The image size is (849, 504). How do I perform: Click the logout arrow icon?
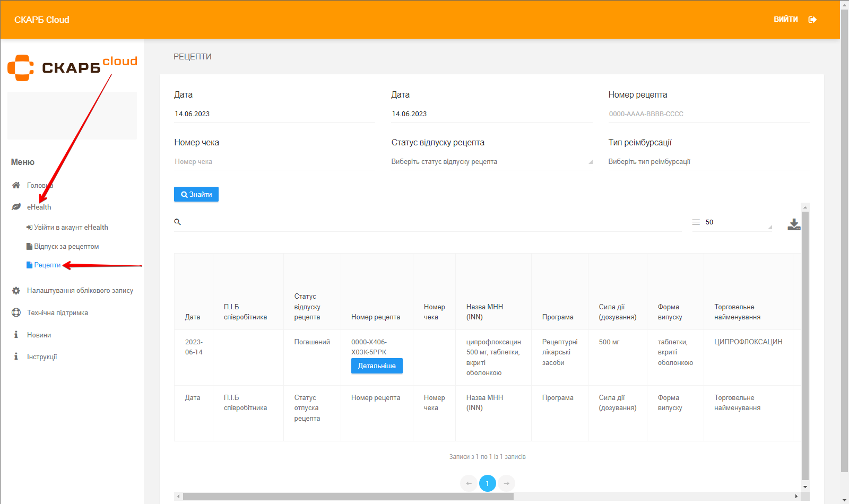pos(812,20)
